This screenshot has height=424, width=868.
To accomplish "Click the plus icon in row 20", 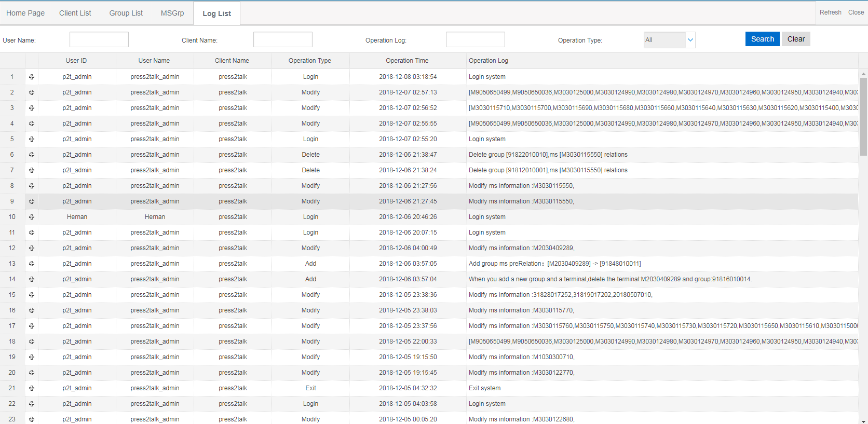I will tap(32, 373).
